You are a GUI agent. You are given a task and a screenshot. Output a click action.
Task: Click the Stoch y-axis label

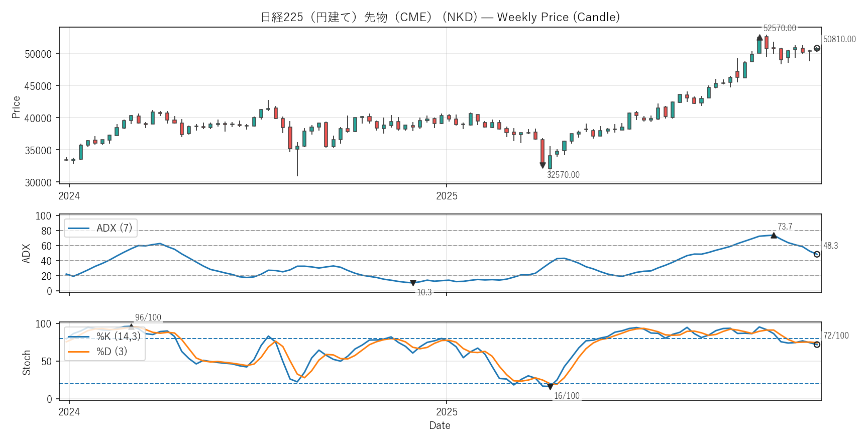[27, 362]
